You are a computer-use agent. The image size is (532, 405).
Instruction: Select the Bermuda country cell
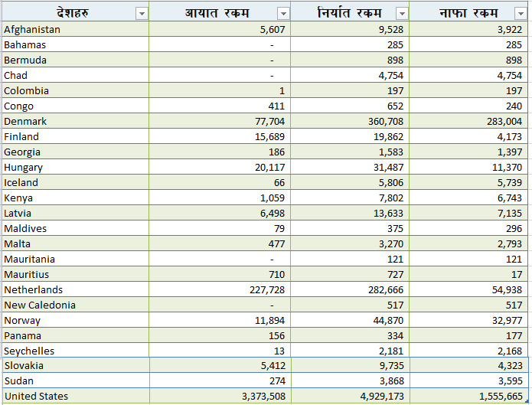[76, 60]
